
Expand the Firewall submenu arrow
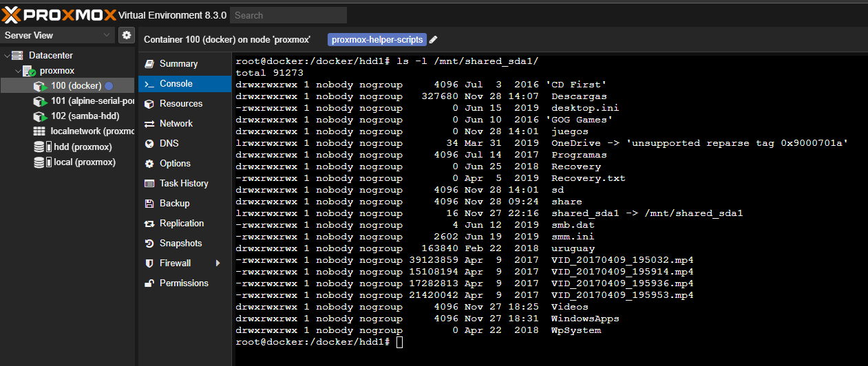(218, 263)
